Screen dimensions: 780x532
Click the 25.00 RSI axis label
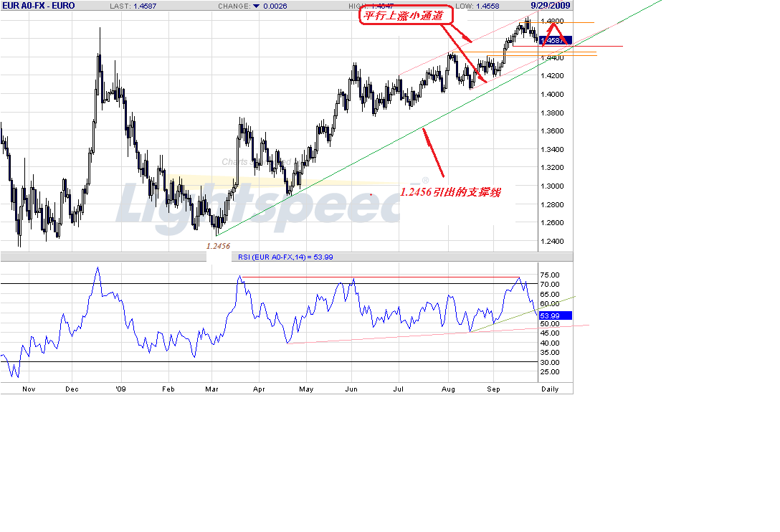tap(550, 371)
